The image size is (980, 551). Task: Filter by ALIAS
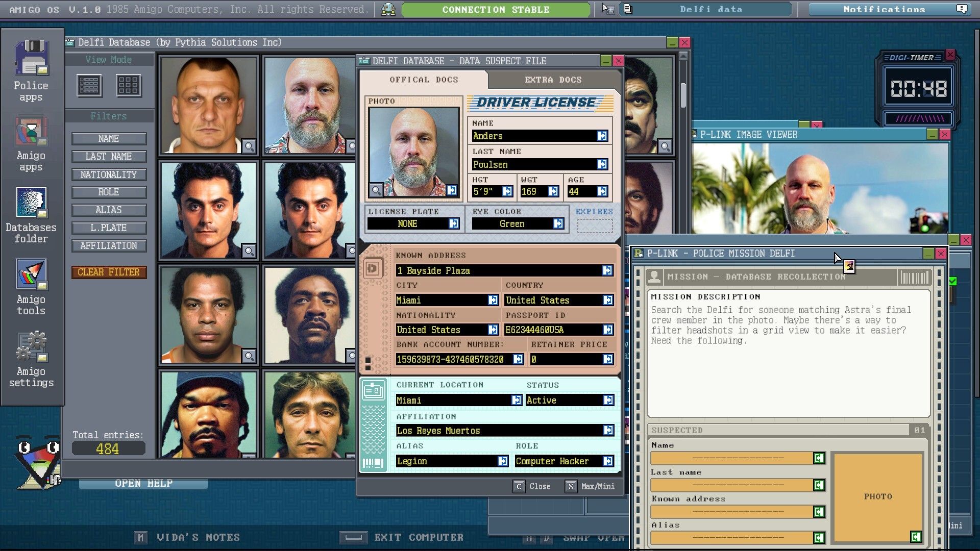[109, 210]
